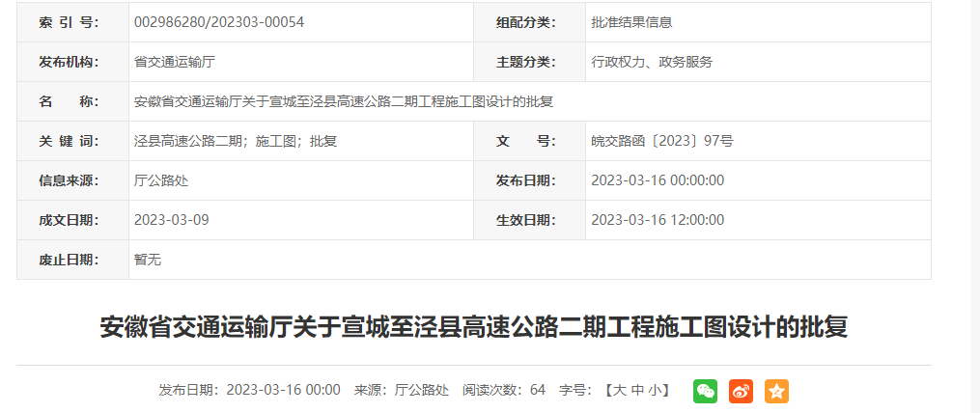Click 批准结果信息 category value
980x413 pixels.
(x=631, y=22)
